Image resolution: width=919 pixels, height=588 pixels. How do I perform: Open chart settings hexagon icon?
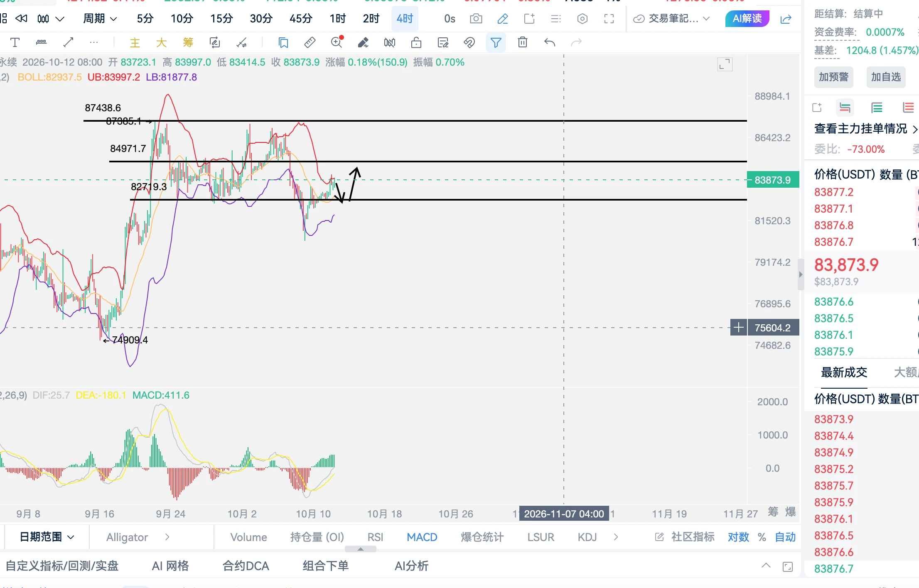(x=582, y=19)
